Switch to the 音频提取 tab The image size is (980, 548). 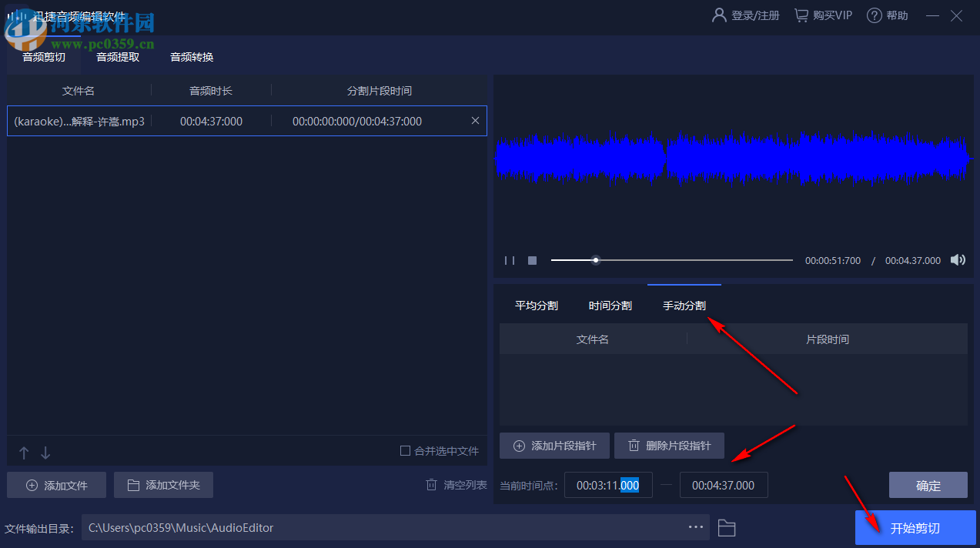117,56
